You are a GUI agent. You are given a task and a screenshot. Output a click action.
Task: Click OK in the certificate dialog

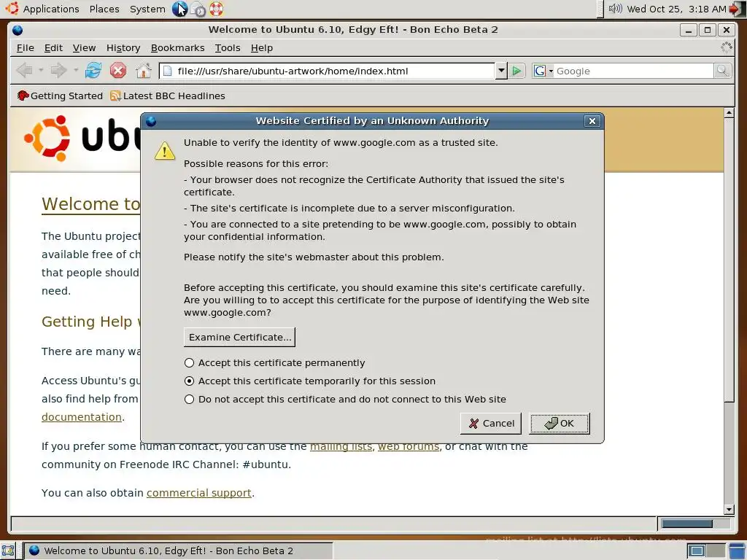(x=560, y=424)
